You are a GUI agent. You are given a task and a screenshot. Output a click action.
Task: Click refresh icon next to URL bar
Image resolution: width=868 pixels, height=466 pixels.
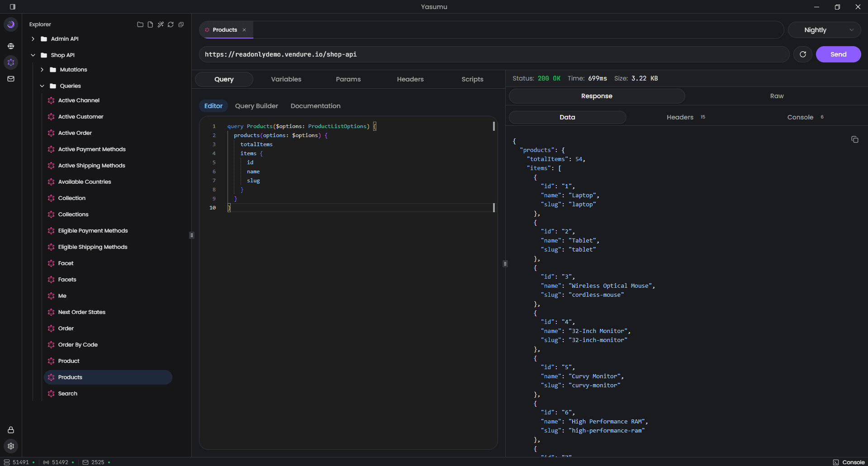pyautogui.click(x=803, y=54)
